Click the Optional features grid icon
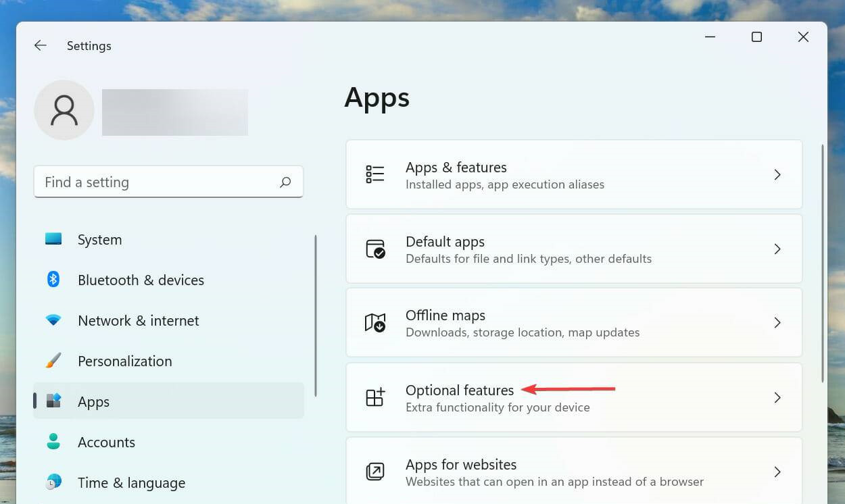Image resolution: width=845 pixels, height=504 pixels. point(375,397)
